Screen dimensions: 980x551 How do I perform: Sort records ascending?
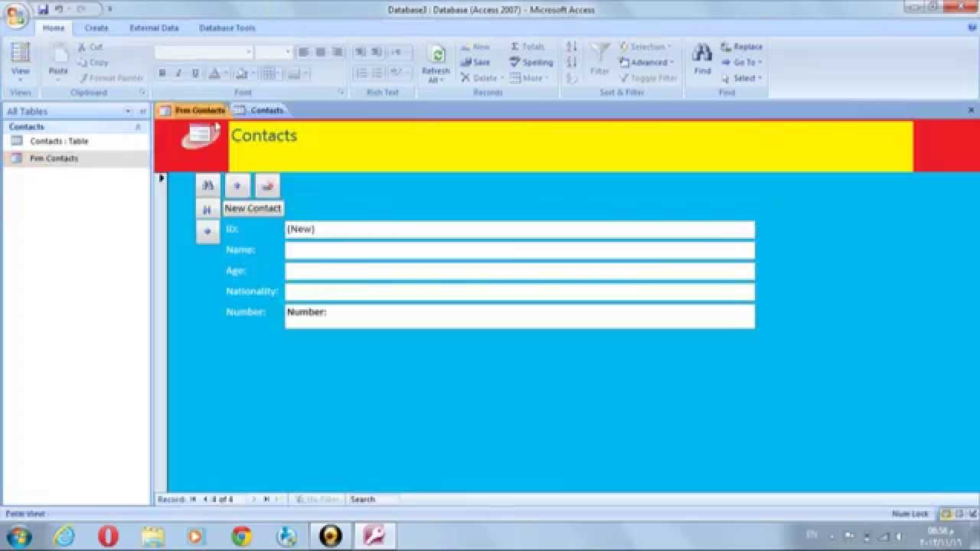pos(571,47)
